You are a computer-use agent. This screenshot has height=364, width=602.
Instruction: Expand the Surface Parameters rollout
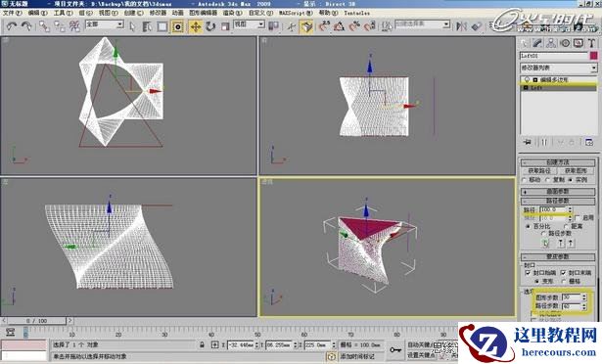(558, 191)
